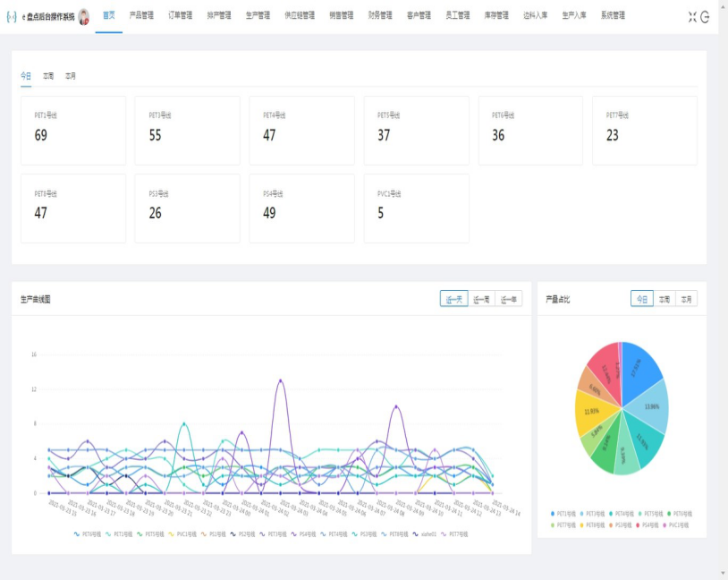This screenshot has height=580, width=728.
Task: Switch statistics cards to 本月 tab
Action: coord(70,77)
